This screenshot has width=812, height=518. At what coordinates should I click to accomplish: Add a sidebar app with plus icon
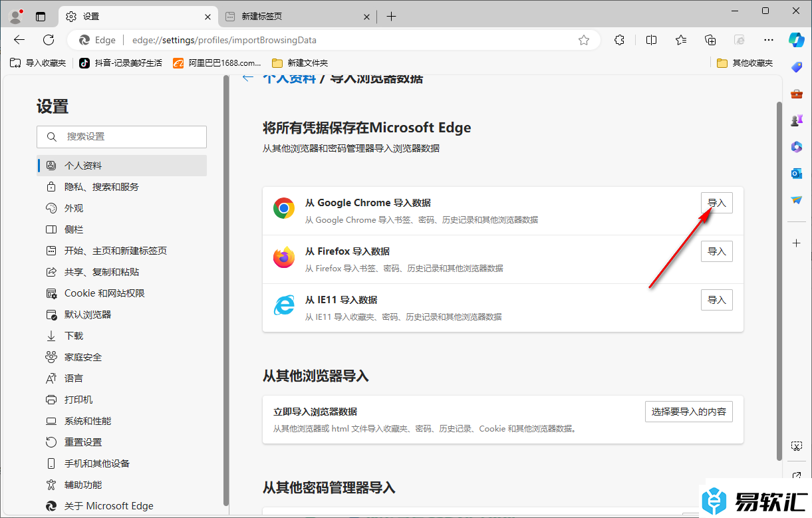click(x=797, y=243)
